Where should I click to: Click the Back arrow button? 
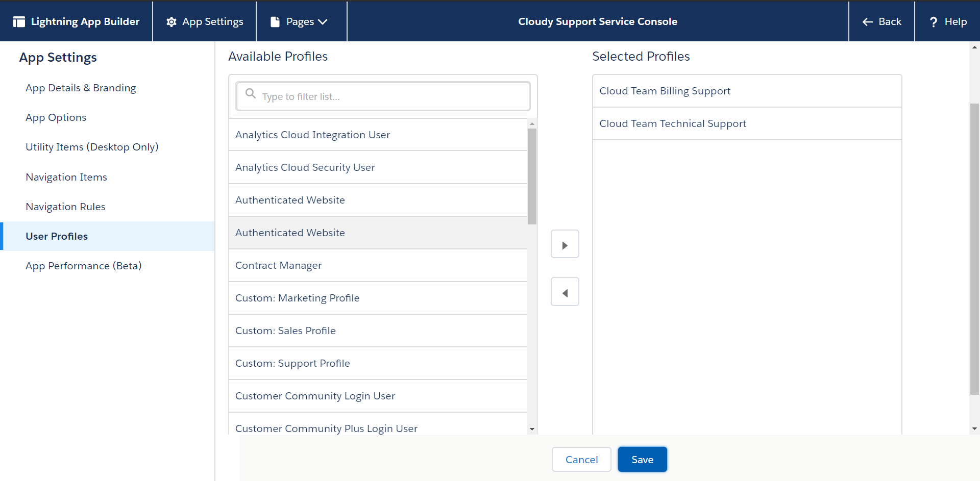(881, 21)
